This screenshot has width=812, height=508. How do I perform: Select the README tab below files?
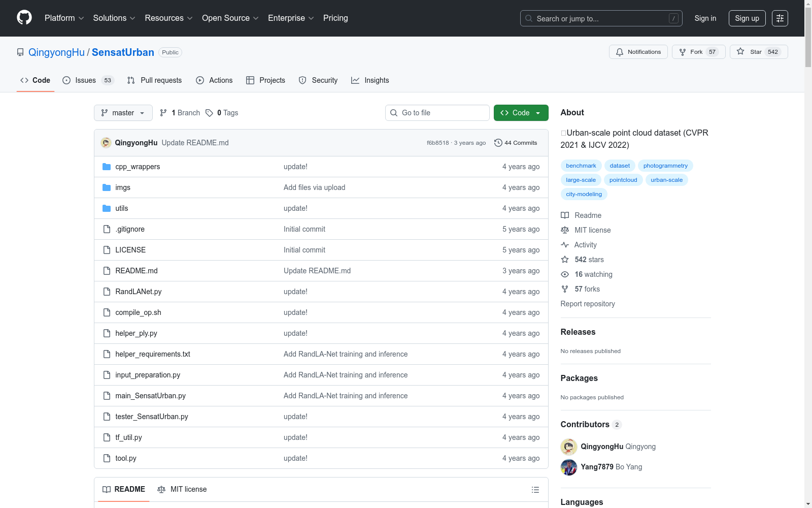click(124, 489)
